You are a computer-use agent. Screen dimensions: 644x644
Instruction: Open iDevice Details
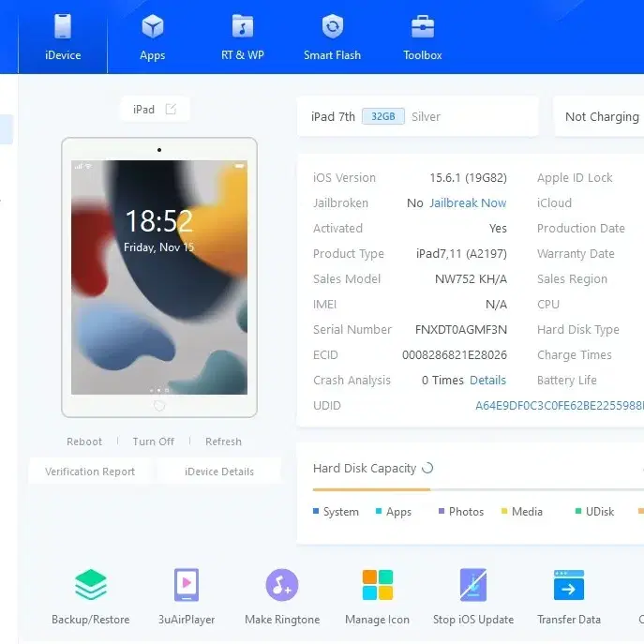point(219,472)
